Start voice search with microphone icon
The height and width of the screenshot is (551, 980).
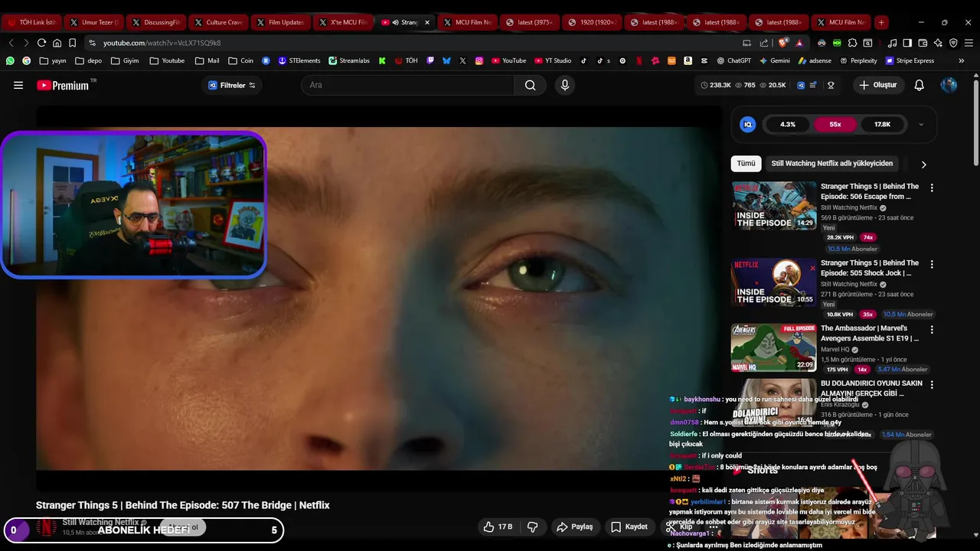click(565, 85)
